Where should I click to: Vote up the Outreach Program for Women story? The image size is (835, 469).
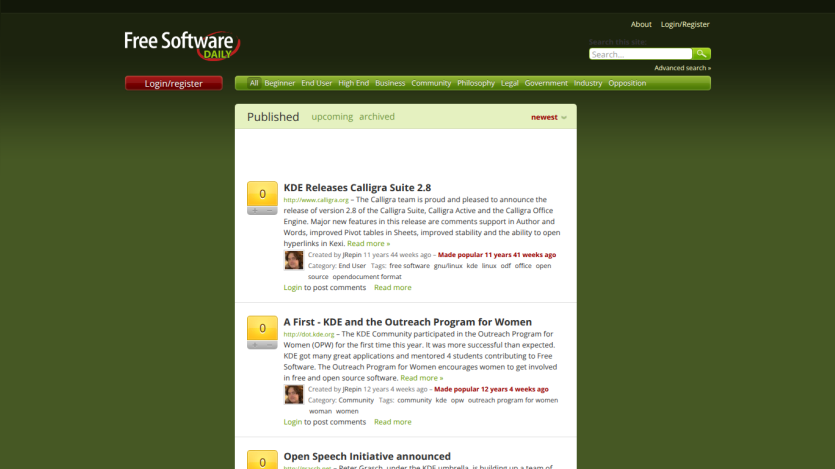click(x=255, y=345)
